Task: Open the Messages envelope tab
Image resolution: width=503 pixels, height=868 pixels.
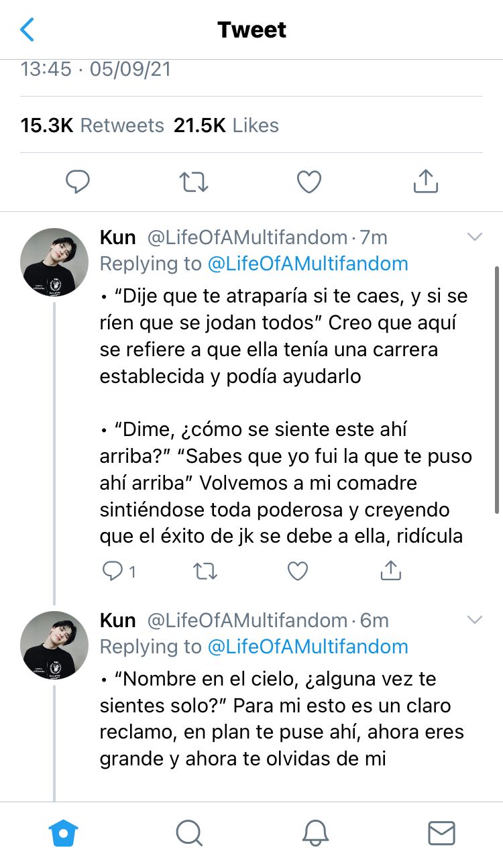Action: [x=441, y=833]
